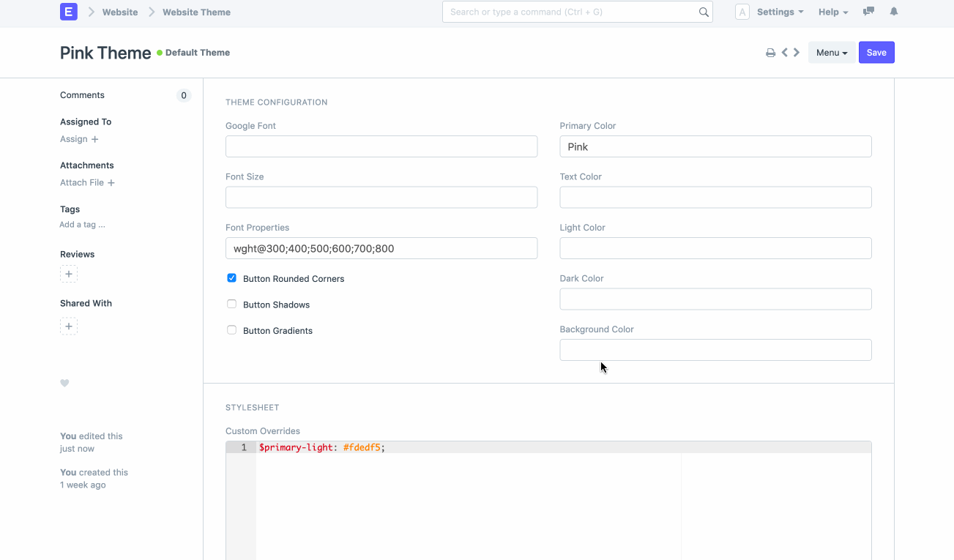Click the Primary Color field showing Pink
954x560 pixels.
[715, 146]
